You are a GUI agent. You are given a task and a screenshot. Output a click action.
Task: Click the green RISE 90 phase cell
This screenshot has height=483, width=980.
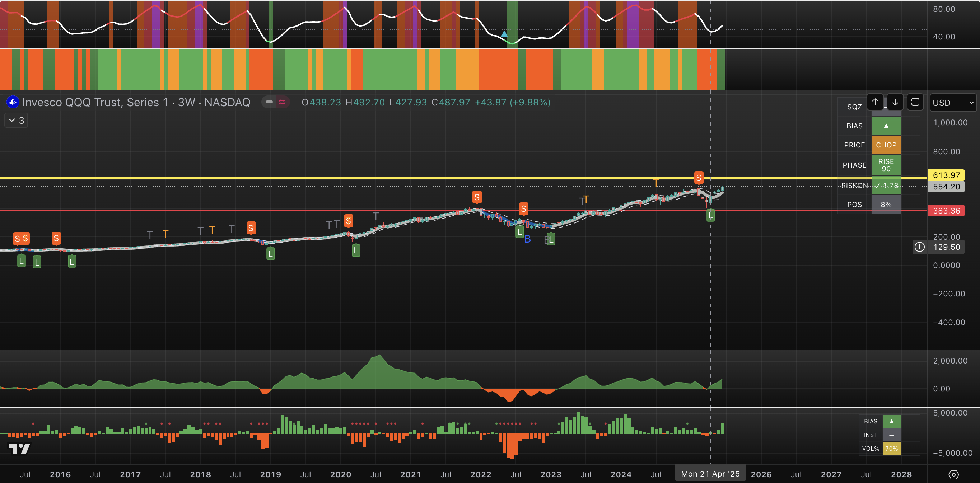click(x=886, y=165)
